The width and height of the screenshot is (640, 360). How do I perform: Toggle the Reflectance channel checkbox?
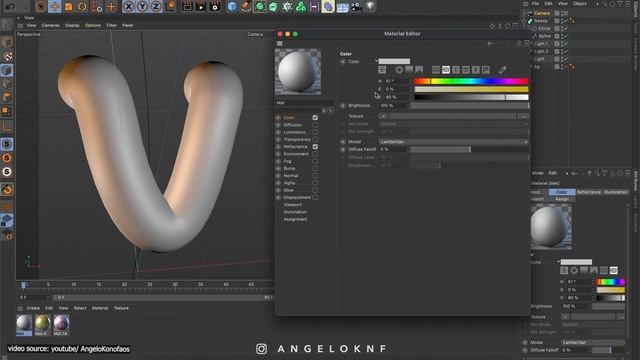point(315,147)
